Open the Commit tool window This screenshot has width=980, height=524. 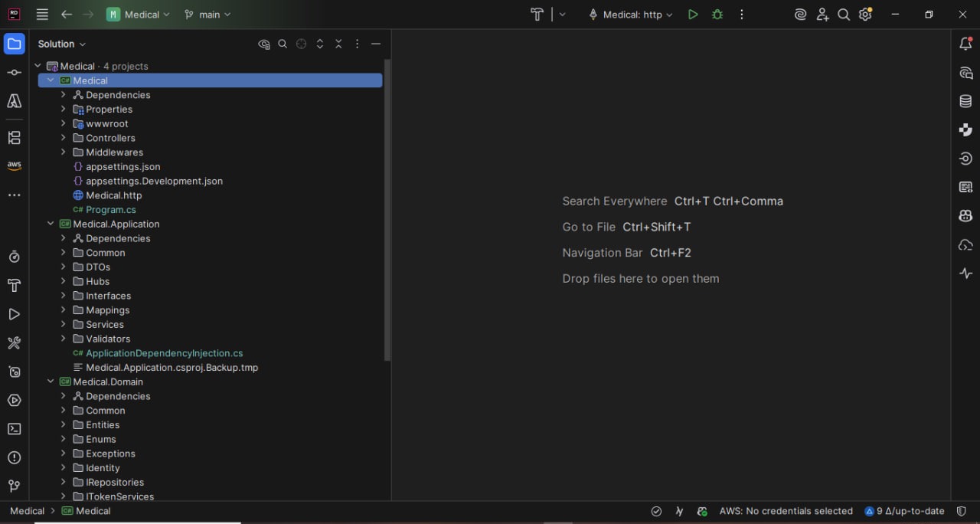(x=14, y=72)
